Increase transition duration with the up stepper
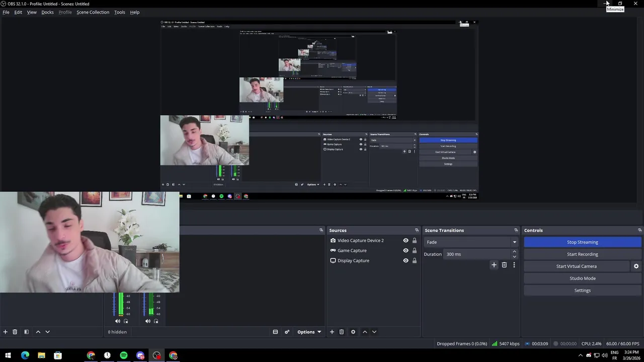Image resolution: width=644 pixels, height=362 pixels. [x=514, y=251]
